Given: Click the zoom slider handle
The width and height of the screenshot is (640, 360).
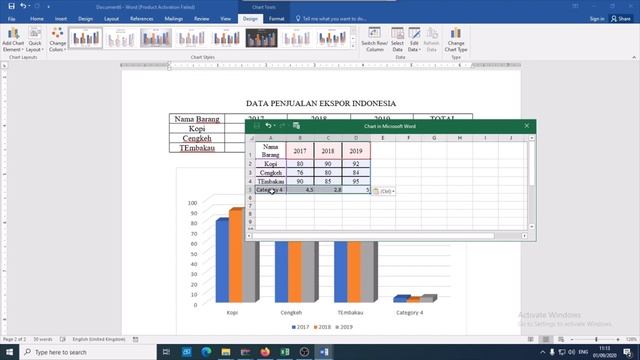Looking at the screenshot, I should coord(596,339).
